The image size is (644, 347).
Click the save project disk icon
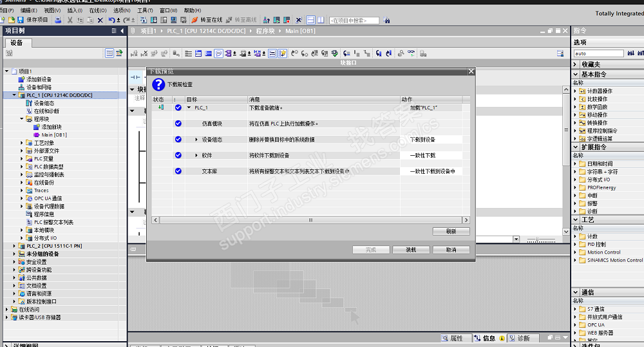point(20,20)
